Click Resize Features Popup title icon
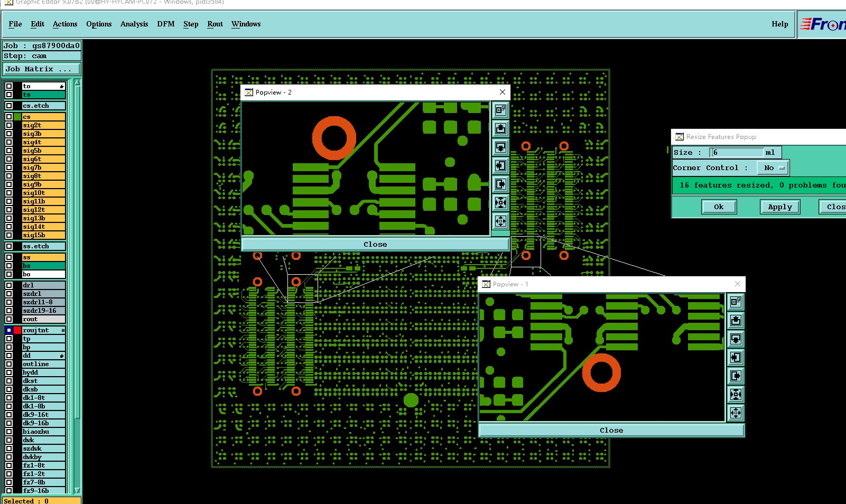Screen dimensions: 846x504 pyautogui.click(x=680, y=137)
